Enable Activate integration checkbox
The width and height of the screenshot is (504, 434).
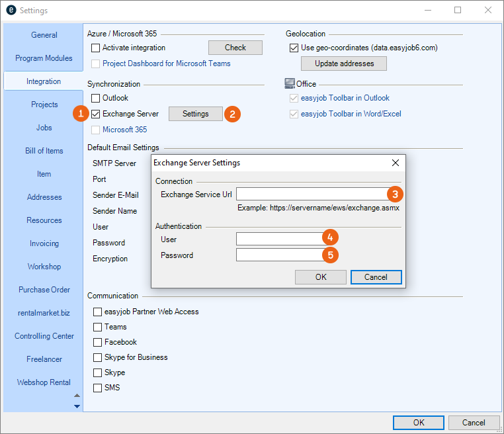pyautogui.click(x=96, y=48)
